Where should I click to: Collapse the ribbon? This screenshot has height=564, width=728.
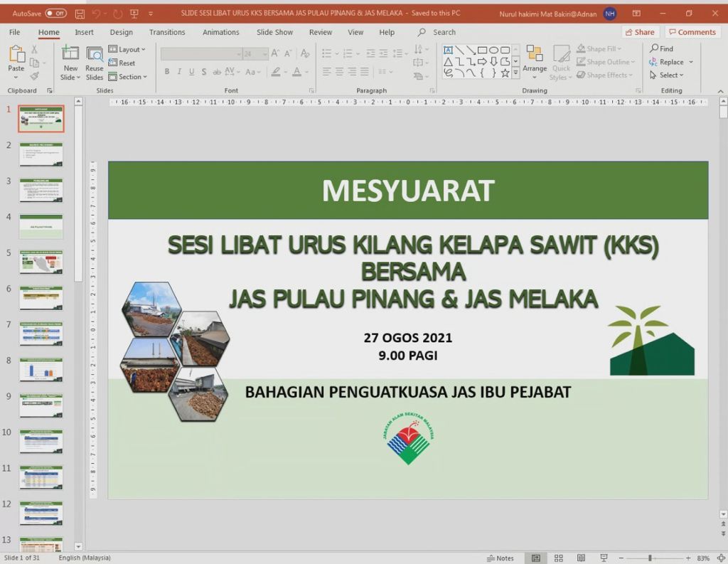pos(720,91)
